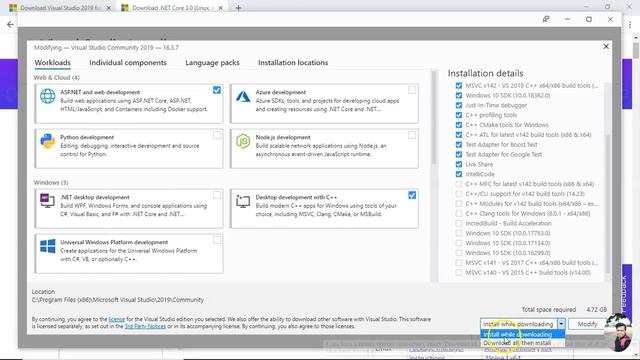Open the browser menu three-dots icon

630,24
